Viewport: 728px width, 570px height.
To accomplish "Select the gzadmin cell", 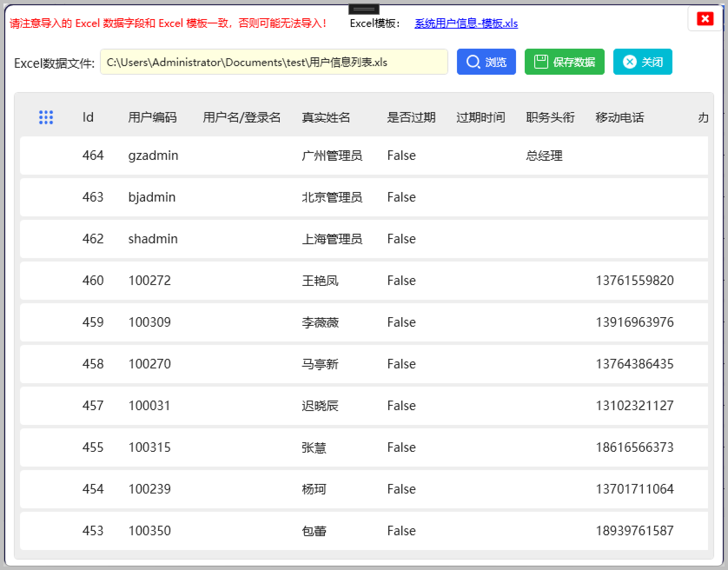I will [153, 156].
